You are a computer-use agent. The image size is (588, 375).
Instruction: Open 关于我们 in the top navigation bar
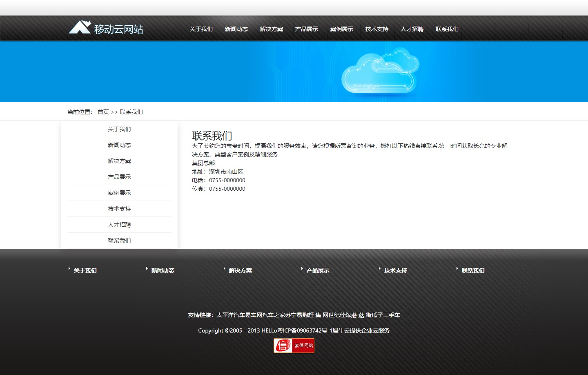[201, 29]
